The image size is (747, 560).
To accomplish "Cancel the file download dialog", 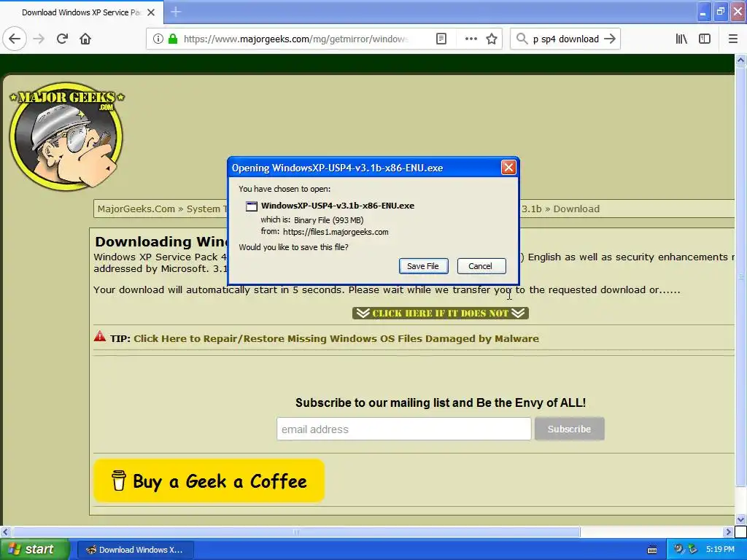I will click(x=481, y=266).
